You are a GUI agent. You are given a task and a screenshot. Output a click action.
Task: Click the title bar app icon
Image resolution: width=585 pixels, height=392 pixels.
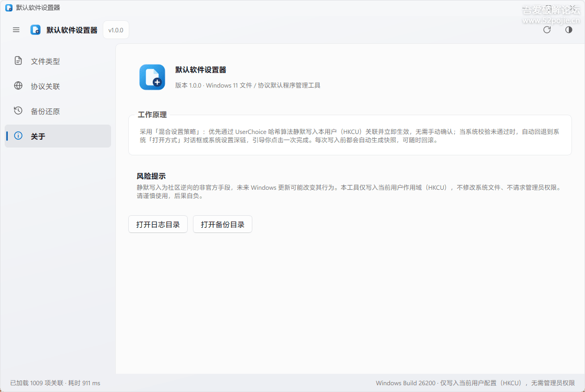9,8
